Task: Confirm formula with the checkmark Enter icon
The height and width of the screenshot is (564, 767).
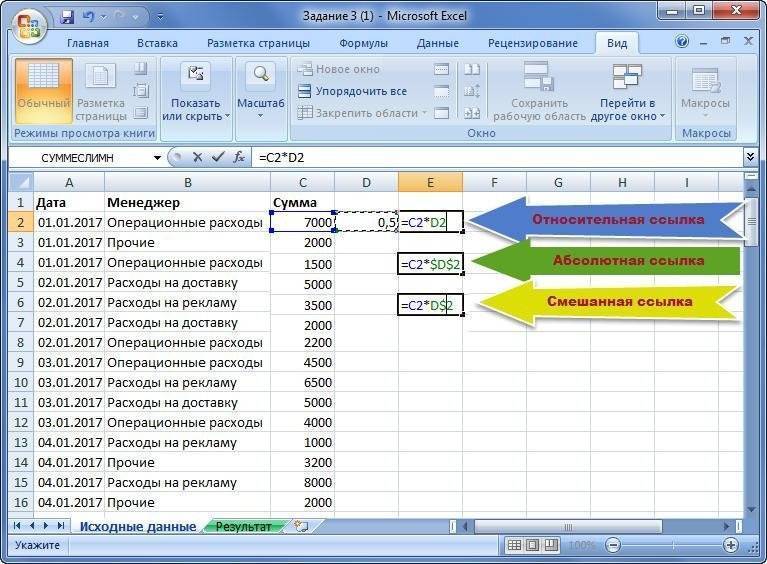Action: (217, 158)
